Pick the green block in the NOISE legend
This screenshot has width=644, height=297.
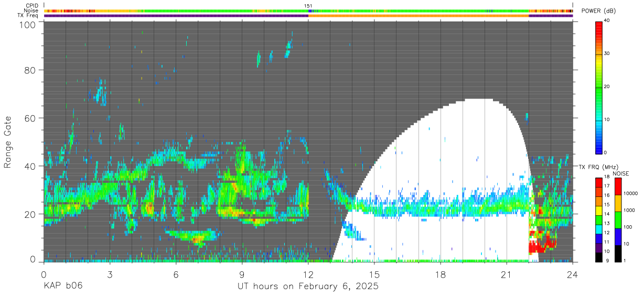(618, 220)
